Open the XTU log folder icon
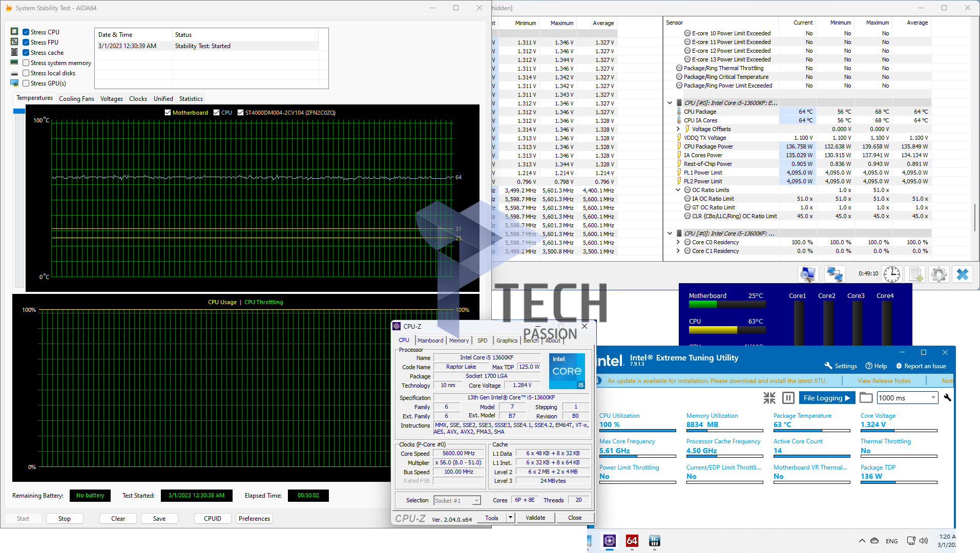 pos(866,398)
